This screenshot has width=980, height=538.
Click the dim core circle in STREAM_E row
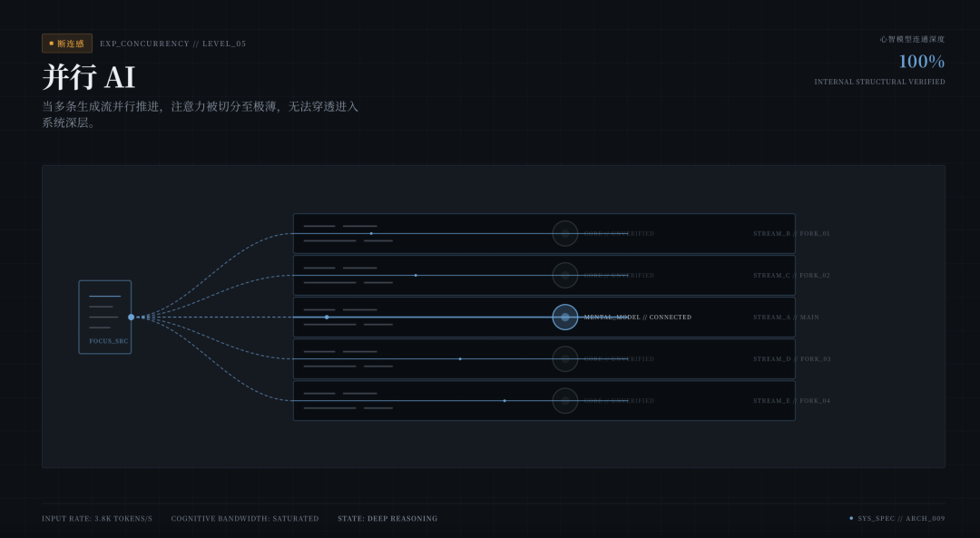tap(565, 401)
